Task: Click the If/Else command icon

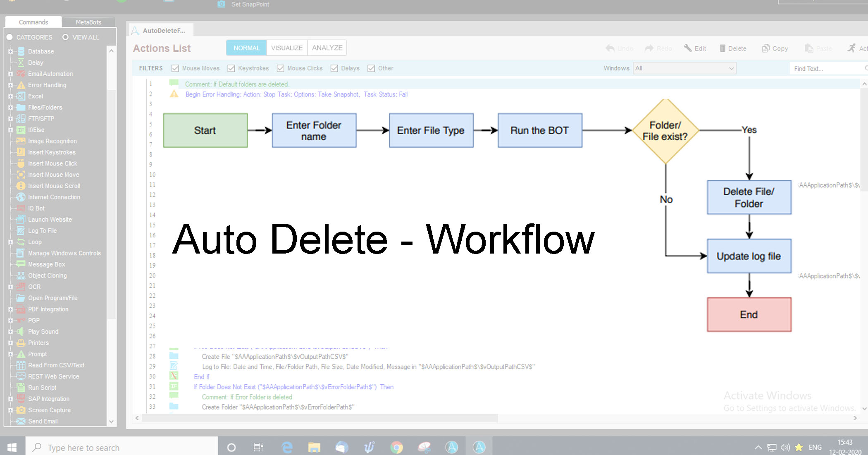Action: pyautogui.click(x=21, y=130)
